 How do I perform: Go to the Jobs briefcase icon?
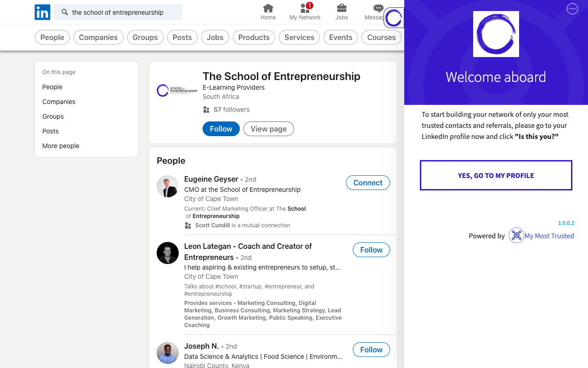pos(342,8)
